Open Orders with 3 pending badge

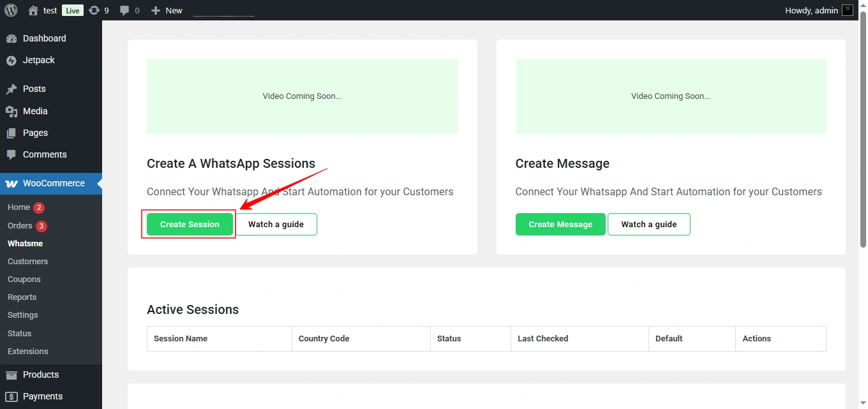[20, 225]
